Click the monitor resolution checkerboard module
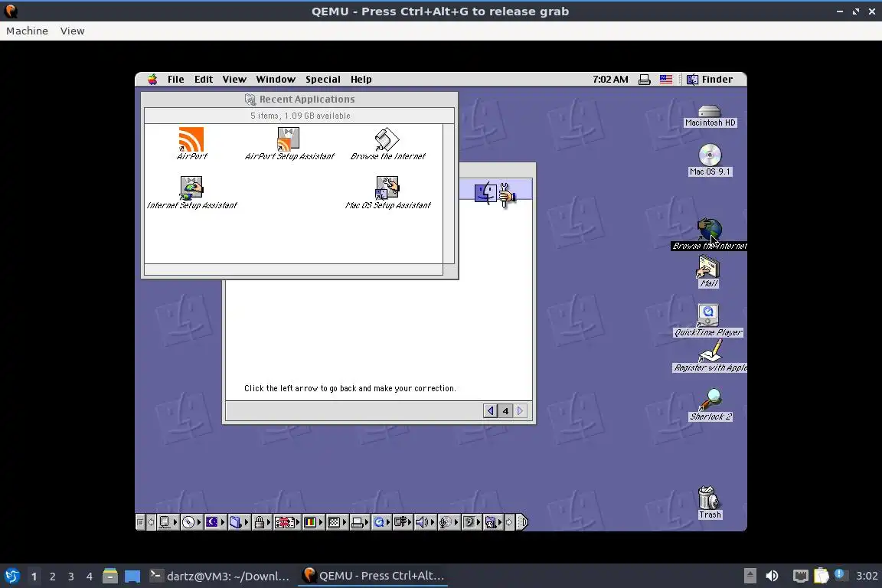 tap(334, 522)
